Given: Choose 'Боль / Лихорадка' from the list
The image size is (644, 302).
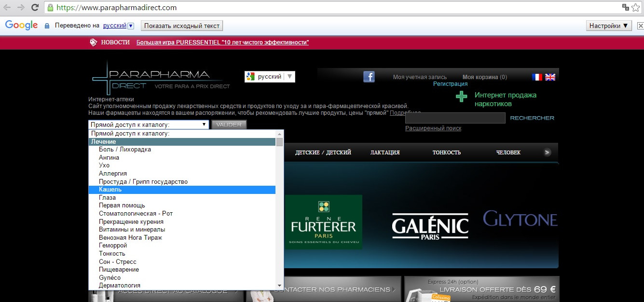Looking at the screenshot, I should click(x=182, y=150).
